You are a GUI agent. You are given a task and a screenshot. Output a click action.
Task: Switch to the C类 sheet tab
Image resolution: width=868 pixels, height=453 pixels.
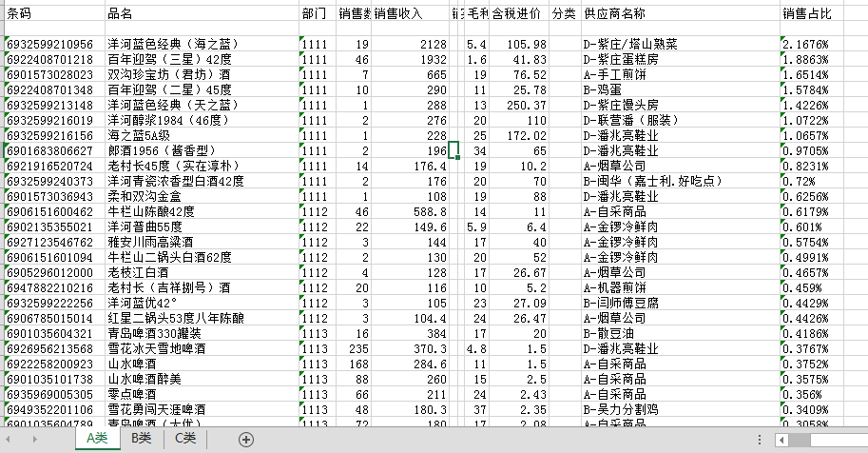click(x=184, y=438)
